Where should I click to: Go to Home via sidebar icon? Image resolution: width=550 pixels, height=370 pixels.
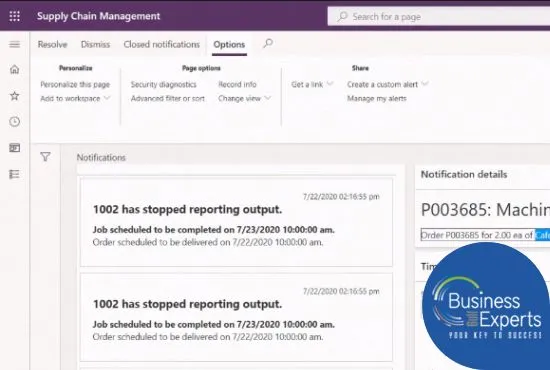[14, 69]
